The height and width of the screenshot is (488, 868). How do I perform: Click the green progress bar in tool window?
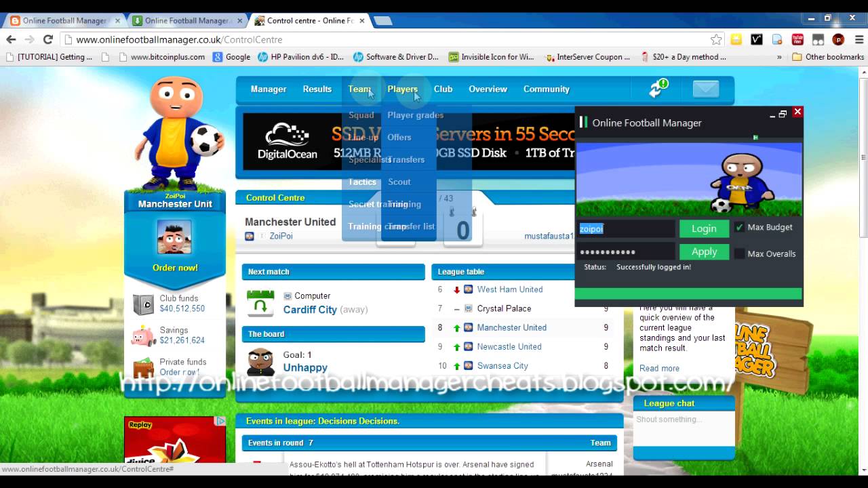(x=688, y=293)
